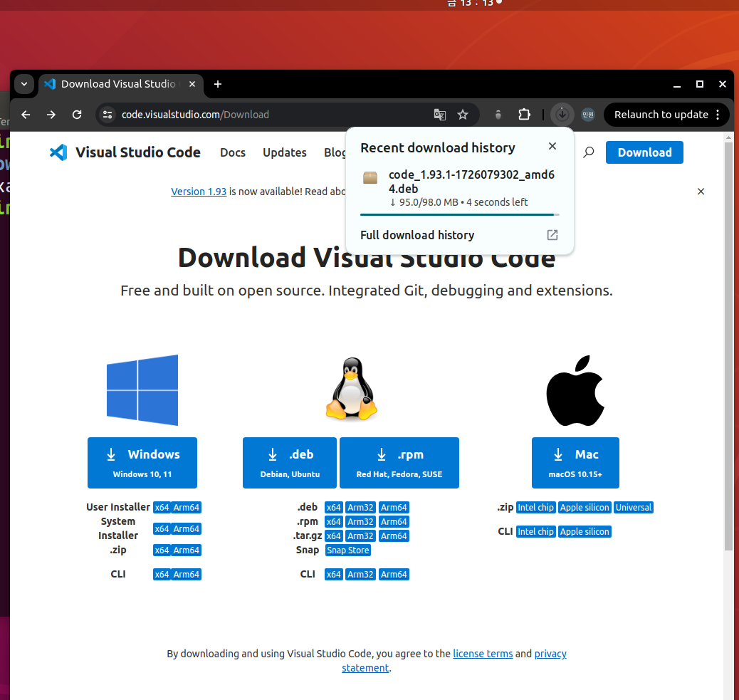Choose Linux .deb x64 download
The width and height of the screenshot is (739, 700).
click(x=334, y=508)
